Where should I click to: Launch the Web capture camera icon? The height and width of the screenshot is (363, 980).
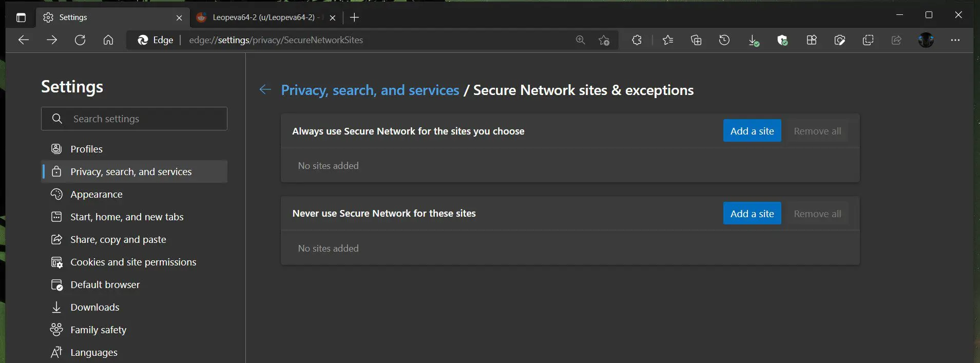click(x=840, y=40)
